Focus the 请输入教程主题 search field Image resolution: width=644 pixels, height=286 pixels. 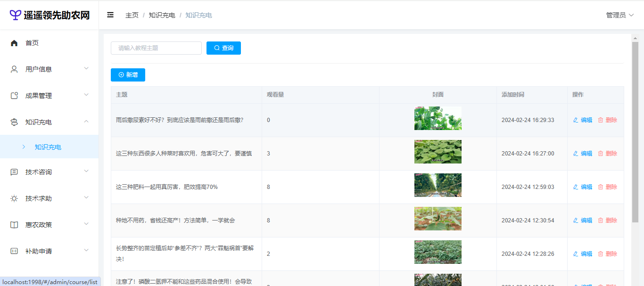pos(156,48)
